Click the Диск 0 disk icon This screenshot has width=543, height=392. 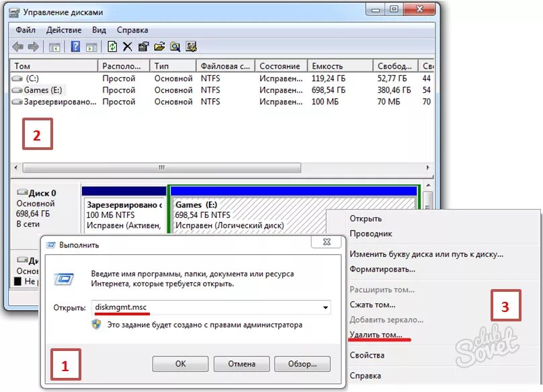click(22, 192)
